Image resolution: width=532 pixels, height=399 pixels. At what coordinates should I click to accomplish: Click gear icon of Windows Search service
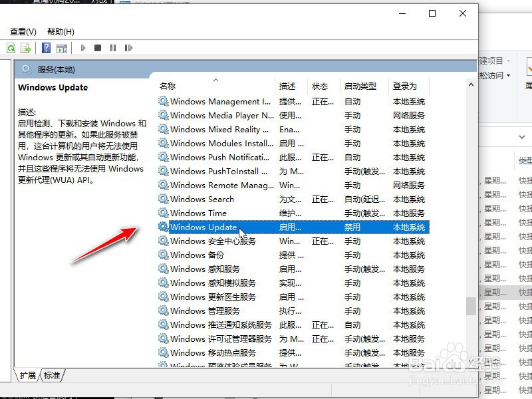[x=163, y=199]
